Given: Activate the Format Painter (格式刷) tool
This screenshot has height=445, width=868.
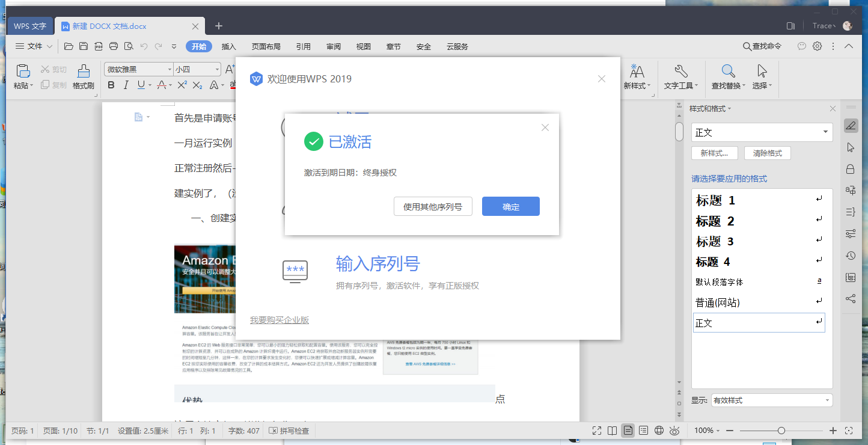Looking at the screenshot, I should (84, 77).
